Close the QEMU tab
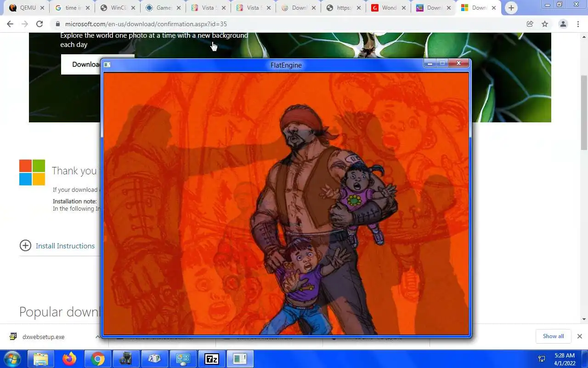588x368 pixels. pos(43,8)
